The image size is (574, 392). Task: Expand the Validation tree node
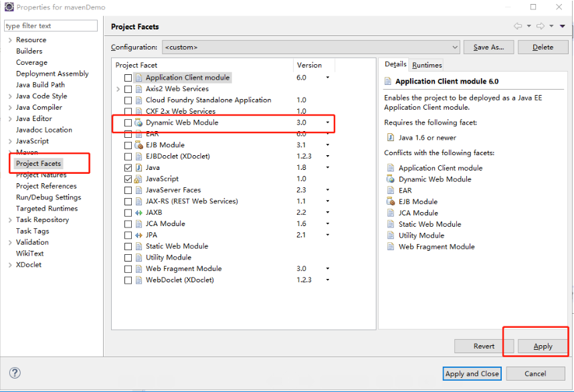(x=10, y=243)
